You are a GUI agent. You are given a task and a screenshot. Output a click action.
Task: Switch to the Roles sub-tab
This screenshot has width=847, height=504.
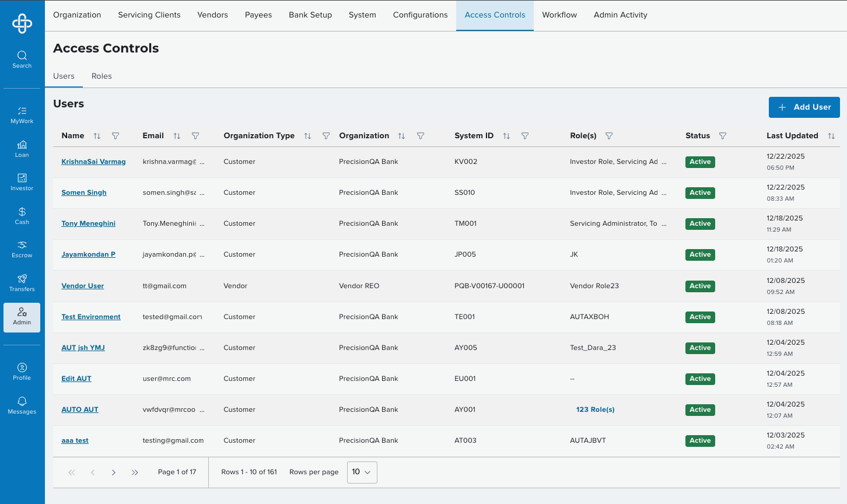(x=101, y=76)
